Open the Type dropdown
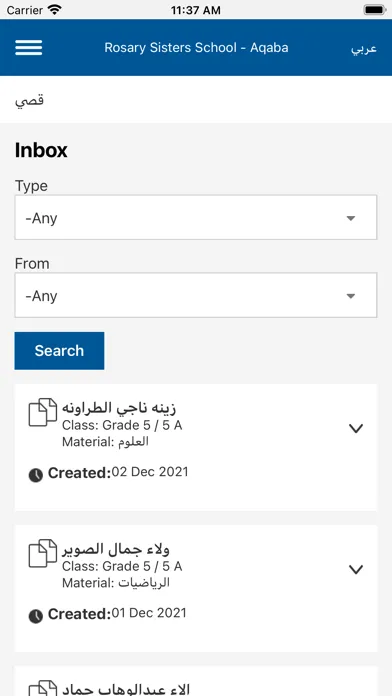Image resolution: width=392 pixels, height=696 pixels. [x=196, y=218]
